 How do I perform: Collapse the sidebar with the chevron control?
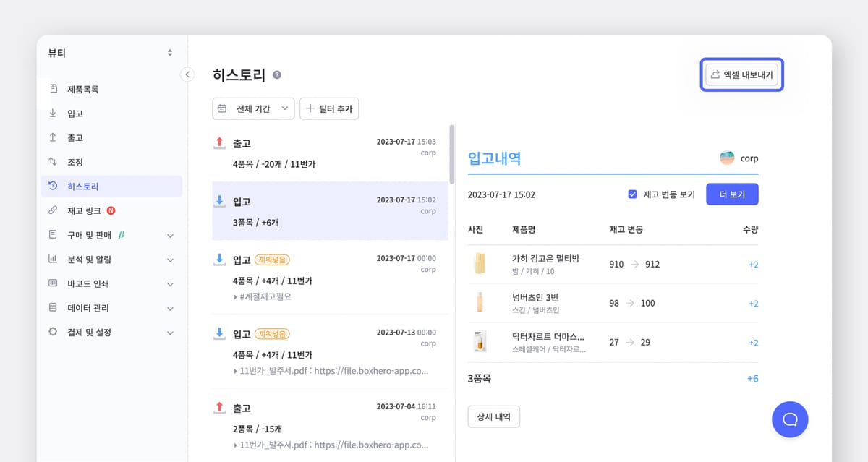click(x=187, y=74)
